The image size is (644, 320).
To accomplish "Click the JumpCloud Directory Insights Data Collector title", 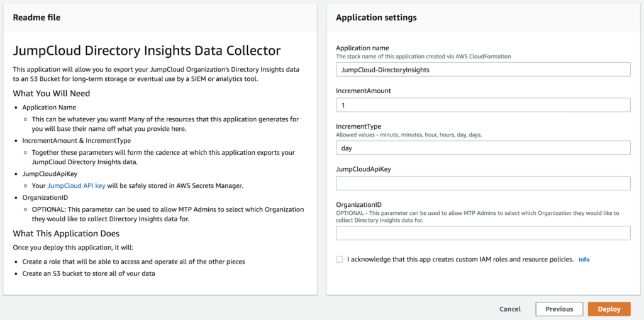I will [x=147, y=50].
